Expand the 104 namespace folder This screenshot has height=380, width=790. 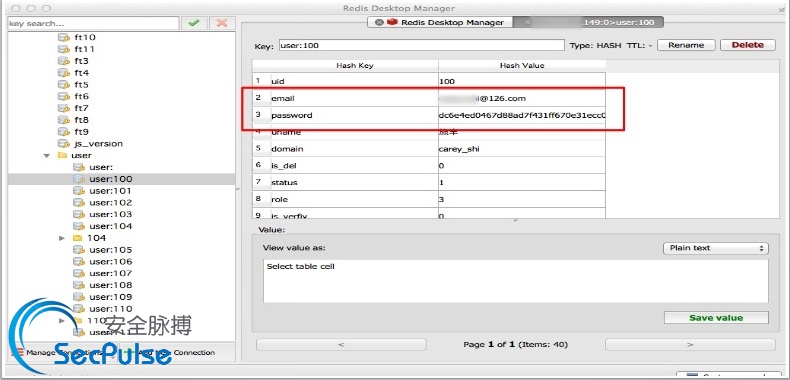pos(62,238)
